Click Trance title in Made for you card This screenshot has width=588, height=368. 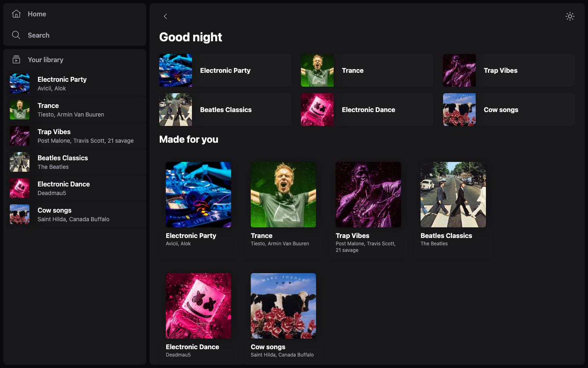click(261, 236)
